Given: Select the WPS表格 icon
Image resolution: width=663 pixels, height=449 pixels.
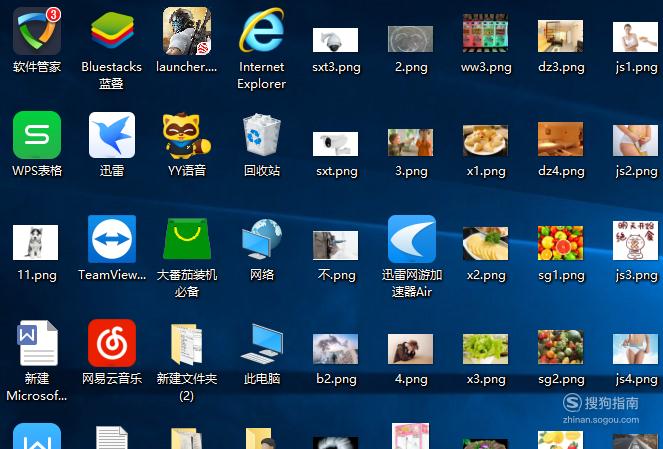Looking at the screenshot, I should (37, 135).
